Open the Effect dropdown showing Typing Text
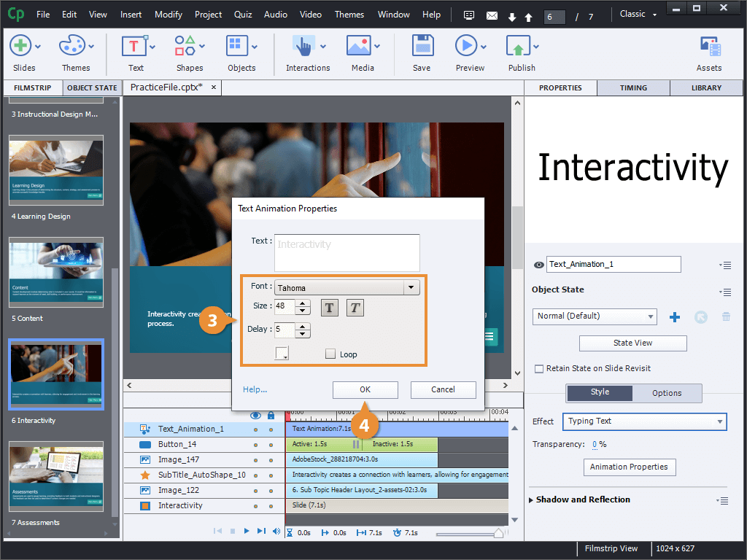Screen dimensions: 747x560 [x=644, y=421]
